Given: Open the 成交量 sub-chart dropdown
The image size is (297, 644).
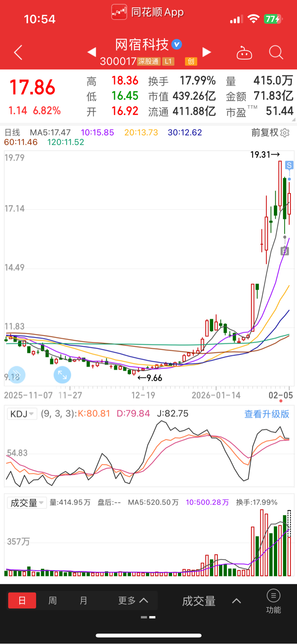Looking at the screenshot, I should [x=27, y=503].
